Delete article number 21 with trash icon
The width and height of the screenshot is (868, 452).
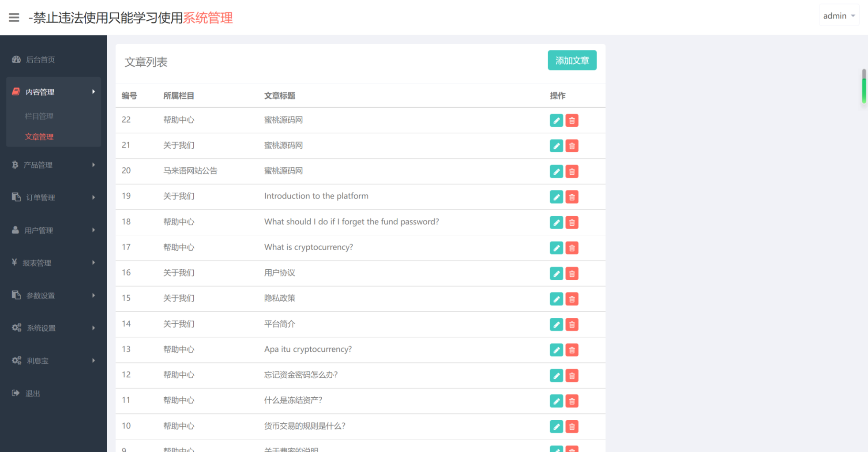tap(572, 146)
